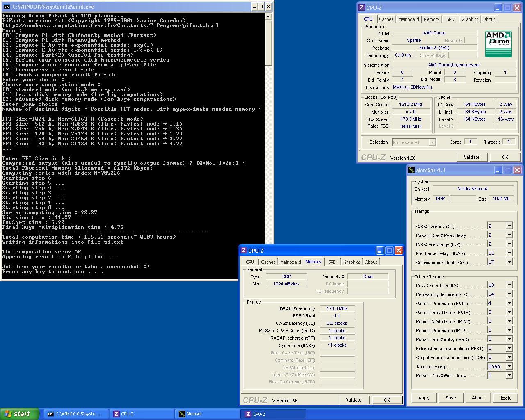Expand Row Cycle Time (tRC) dropdown
The width and height of the screenshot is (525, 420).
click(509, 285)
